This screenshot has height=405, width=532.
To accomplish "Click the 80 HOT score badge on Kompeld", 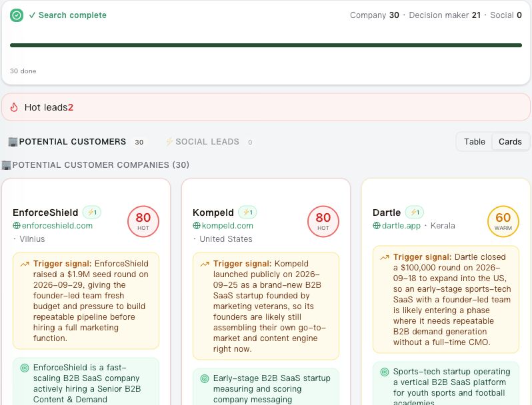I will click(x=323, y=221).
